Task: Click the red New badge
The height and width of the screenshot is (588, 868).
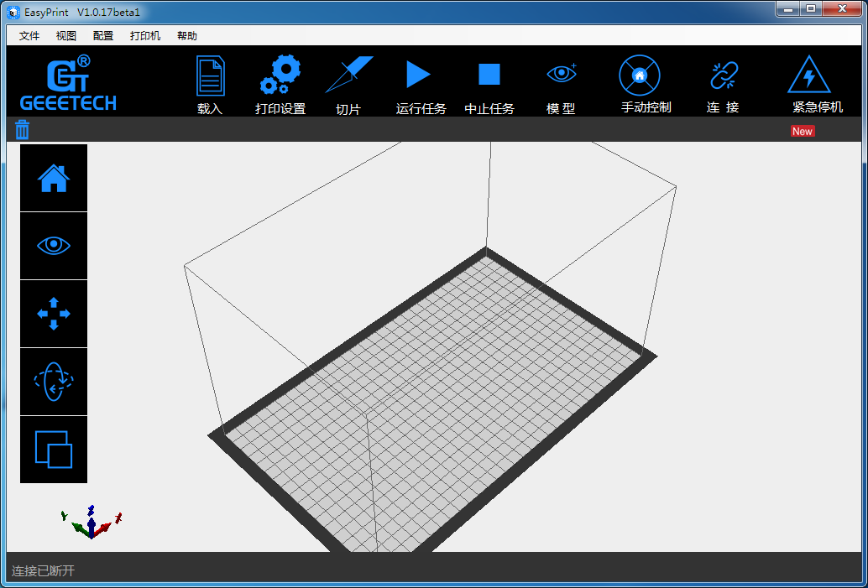Action: click(803, 131)
